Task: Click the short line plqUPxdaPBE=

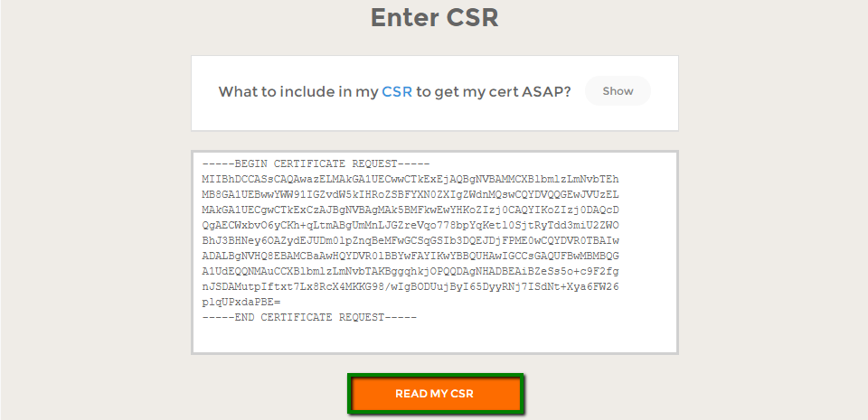Action: coord(241,302)
